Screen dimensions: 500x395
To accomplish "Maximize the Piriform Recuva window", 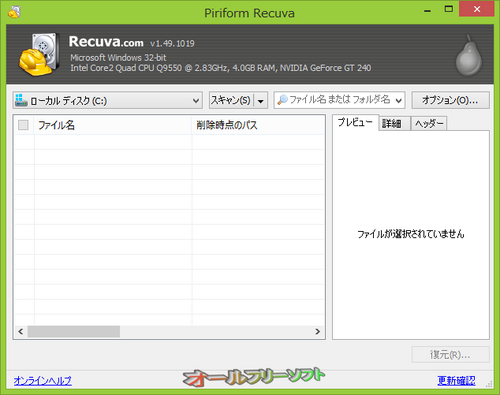I will pos(449,10).
